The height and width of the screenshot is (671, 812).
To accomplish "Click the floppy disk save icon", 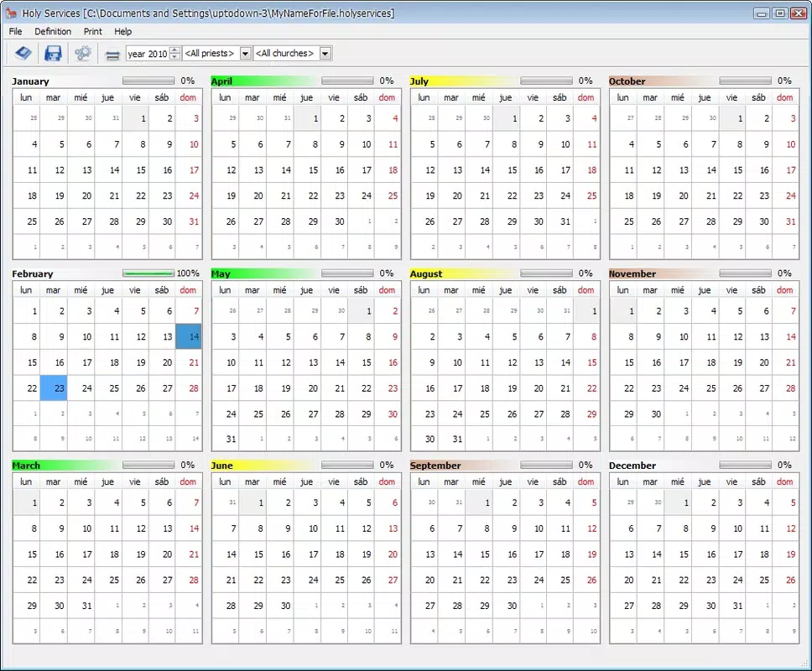I will coord(53,53).
